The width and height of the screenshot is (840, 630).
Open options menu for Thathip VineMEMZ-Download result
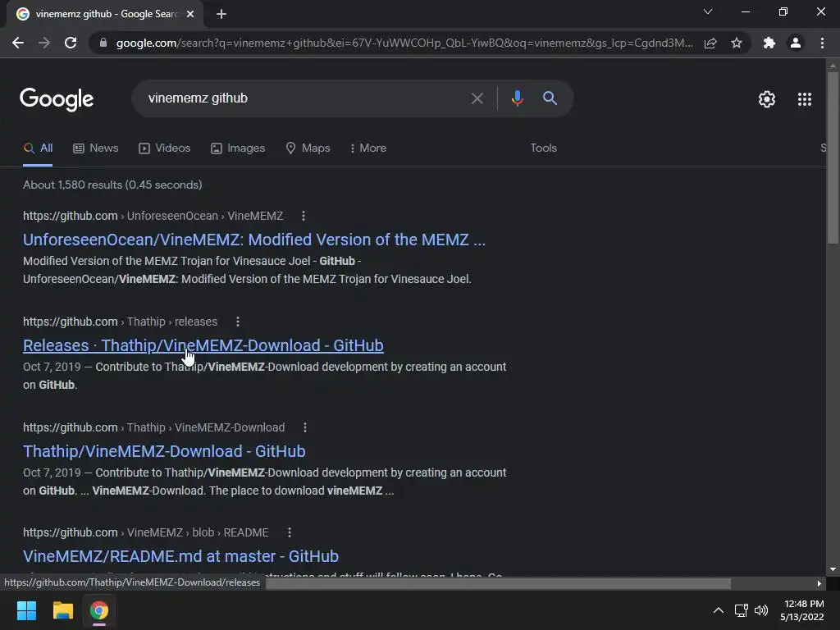tap(305, 427)
